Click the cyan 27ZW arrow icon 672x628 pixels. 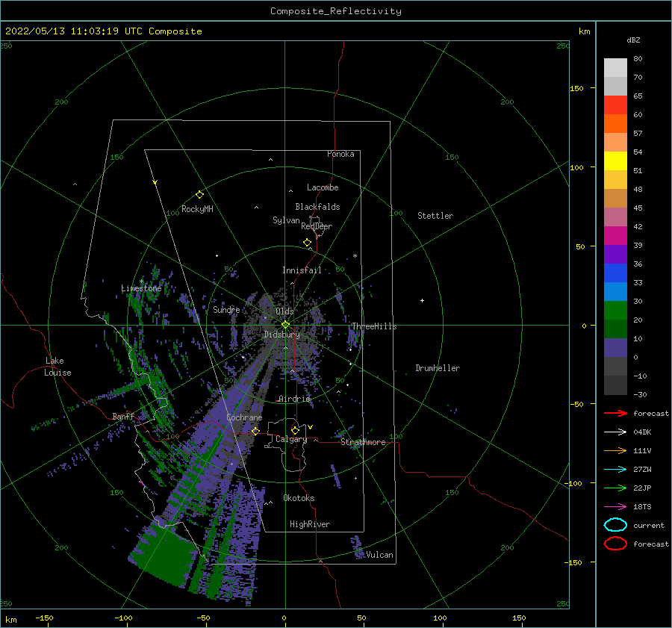pyautogui.click(x=615, y=470)
